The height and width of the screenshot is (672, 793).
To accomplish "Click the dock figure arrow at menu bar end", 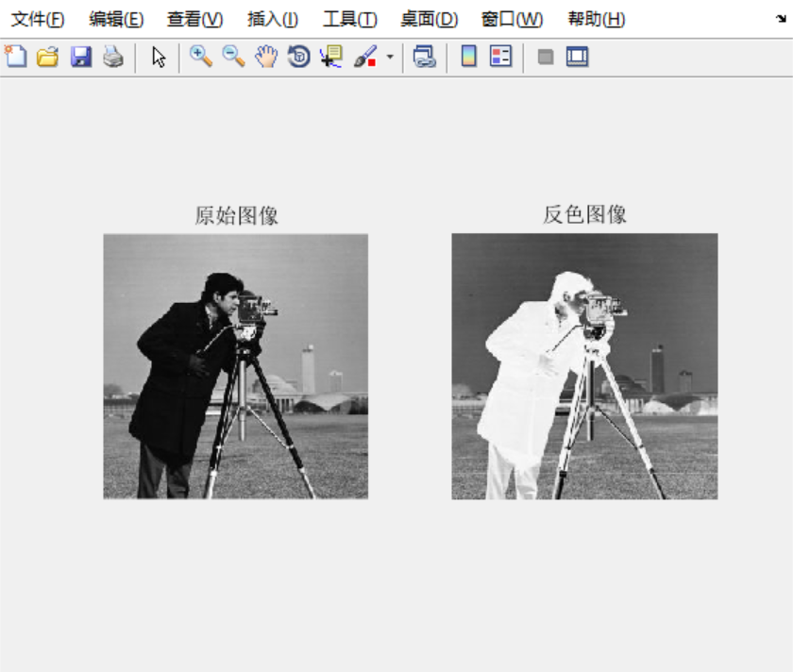I will tap(781, 19).
